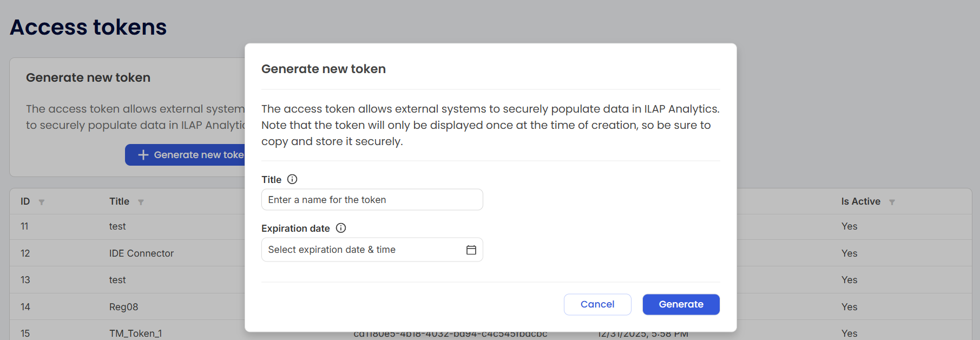Screen dimensions: 980x340
Task: Click the token name input field
Action: (372, 199)
